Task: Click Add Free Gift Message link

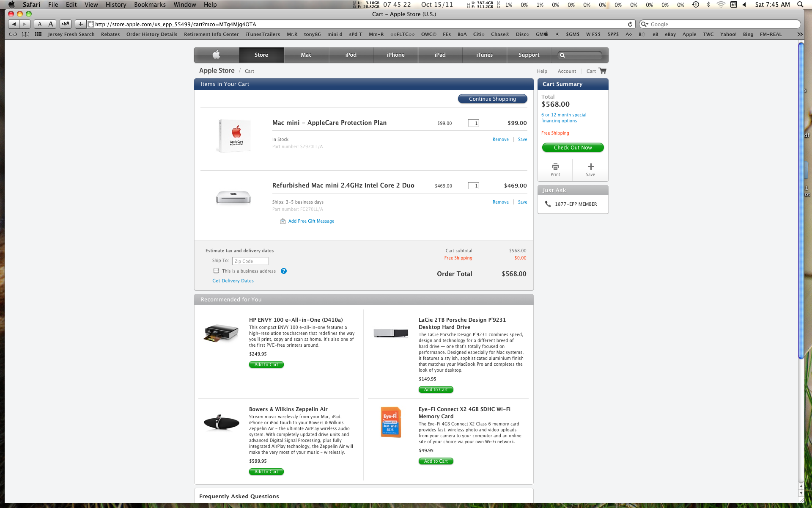Action: point(311,221)
